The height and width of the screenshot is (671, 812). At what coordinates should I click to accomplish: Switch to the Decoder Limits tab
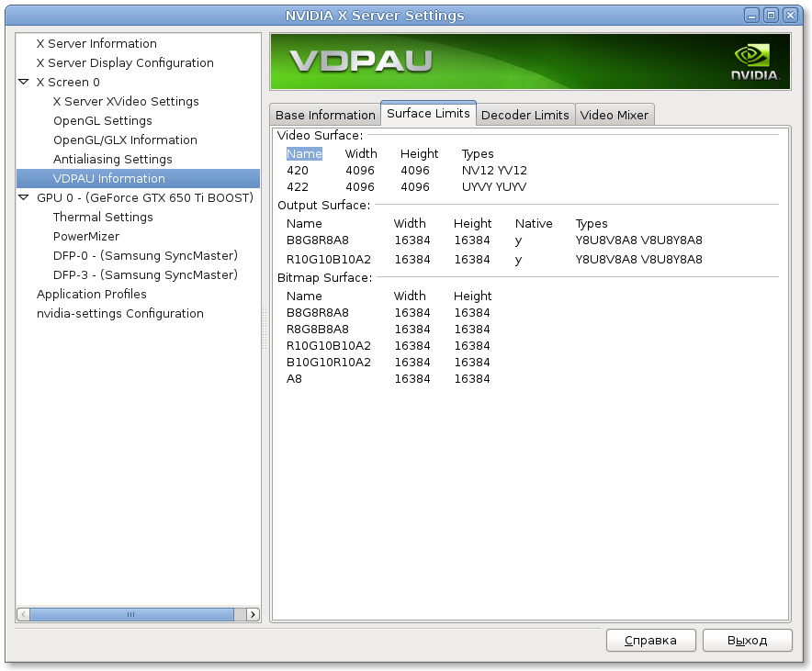[525, 115]
